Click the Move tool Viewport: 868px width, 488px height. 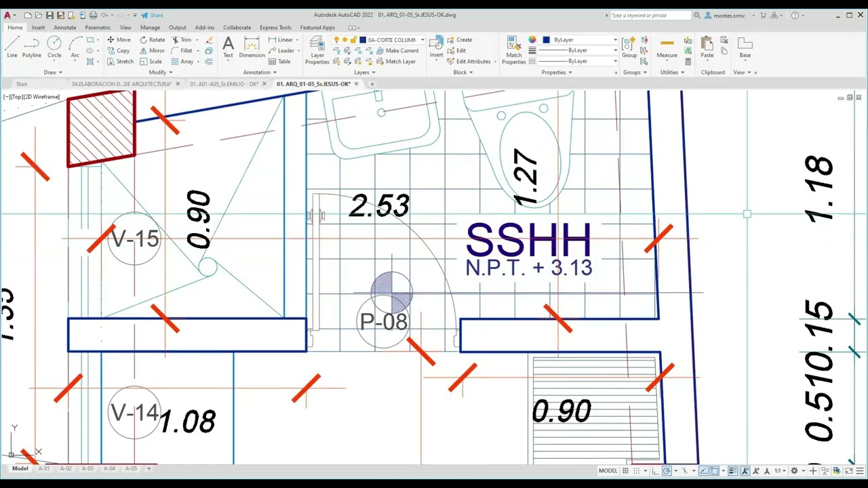[x=119, y=40]
